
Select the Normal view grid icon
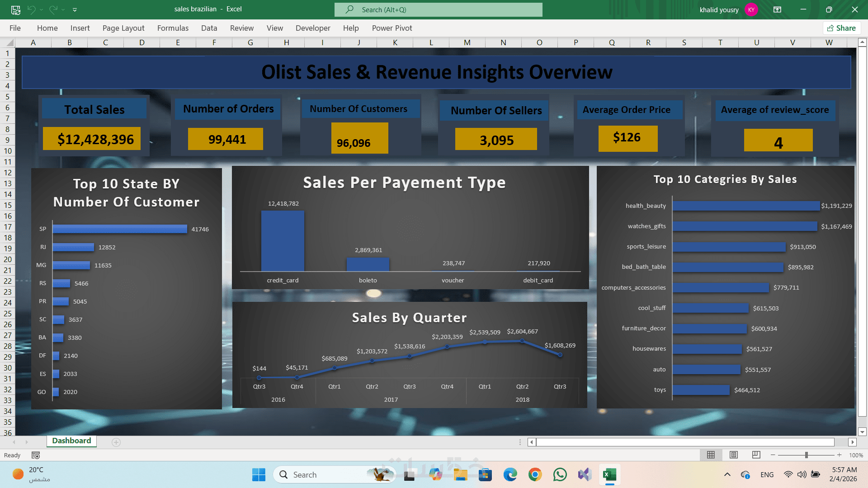click(x=711, y=455)
